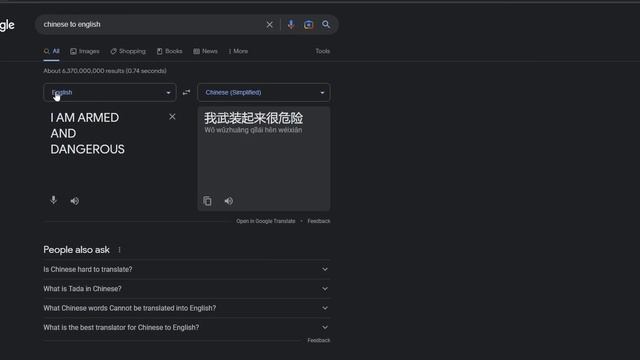The height and width of the screenshot is (360, 640).
Task: Click Feedback under People also ask
Action: [319, 340]
